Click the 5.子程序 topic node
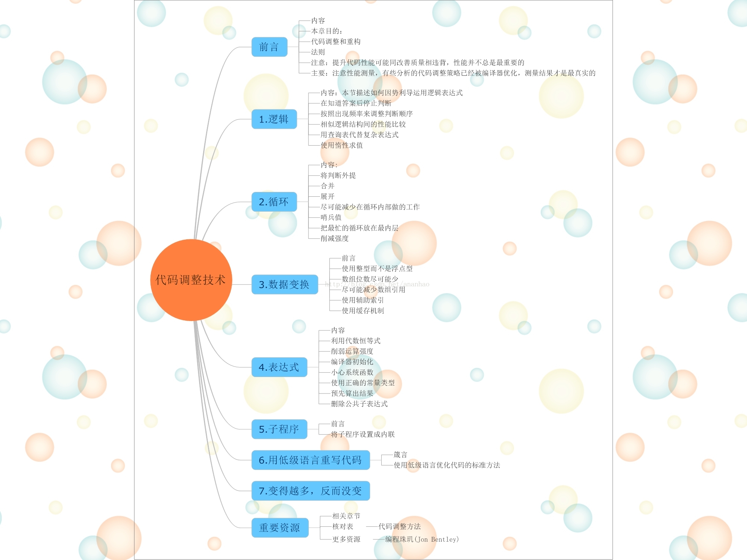The width and height of the screenshot is (747, 560). point(279,429)
